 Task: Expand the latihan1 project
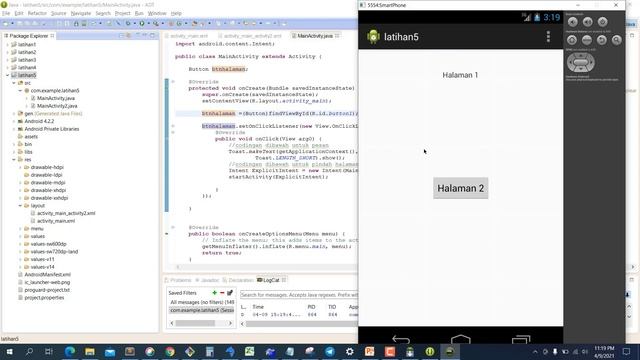[x=7, y=44]
